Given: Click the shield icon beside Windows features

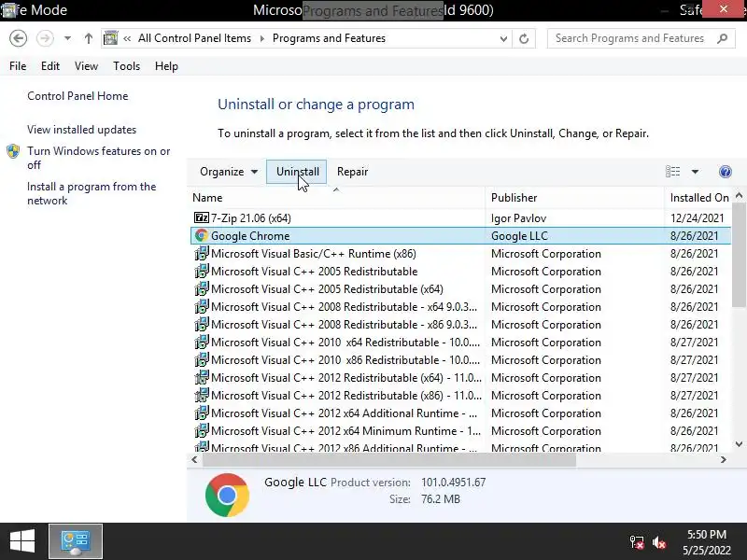Looking at the screenshot, I should coord(13,151).
